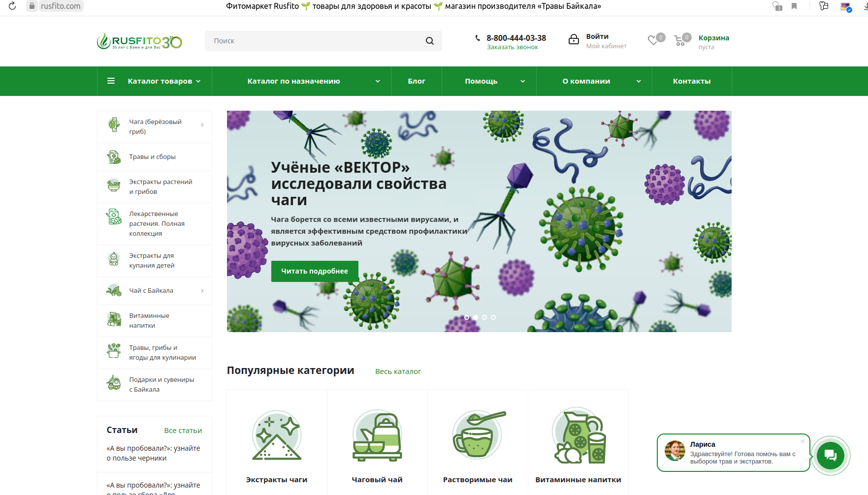Click the Витаминные напитки sidebar icon
Image resolution: width=868 pixels, height=495 pixels.
[x=114, y=319]
